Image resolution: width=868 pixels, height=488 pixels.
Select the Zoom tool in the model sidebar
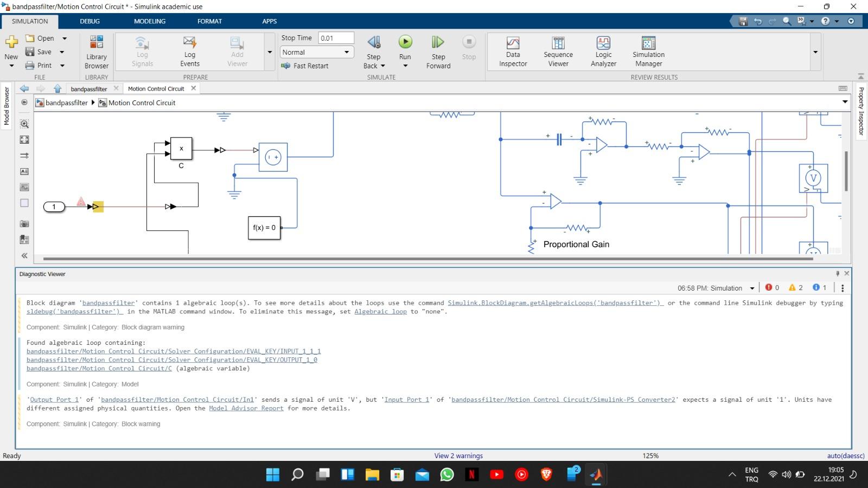click(x=24, y=123)
